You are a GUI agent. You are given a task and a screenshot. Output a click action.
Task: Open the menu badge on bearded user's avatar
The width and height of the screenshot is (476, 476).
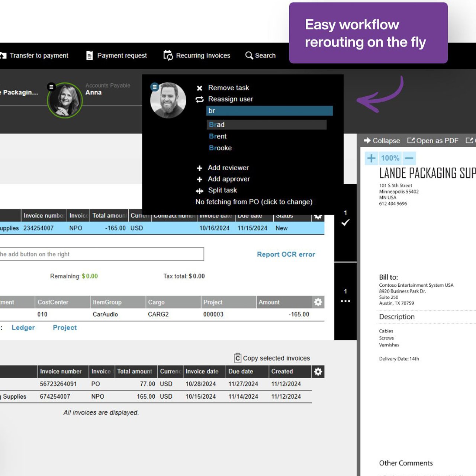(155, 87)
